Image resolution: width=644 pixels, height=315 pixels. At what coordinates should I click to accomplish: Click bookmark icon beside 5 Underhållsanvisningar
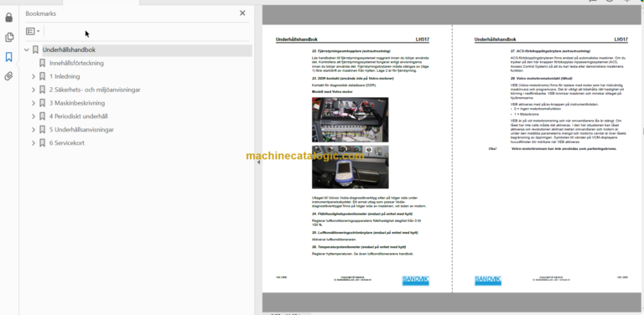[42, 130]
